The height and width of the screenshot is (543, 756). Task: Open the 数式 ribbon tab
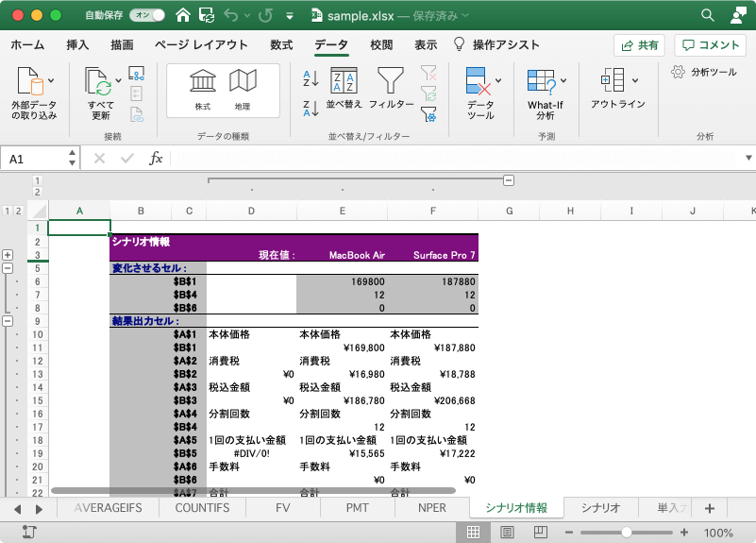pyautogui.click(x=280, y=44)
